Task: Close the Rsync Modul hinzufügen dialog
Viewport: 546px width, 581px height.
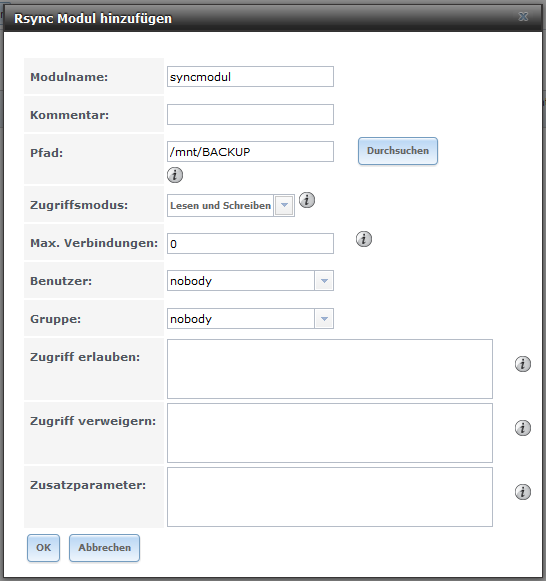Action: coord(523,17)
